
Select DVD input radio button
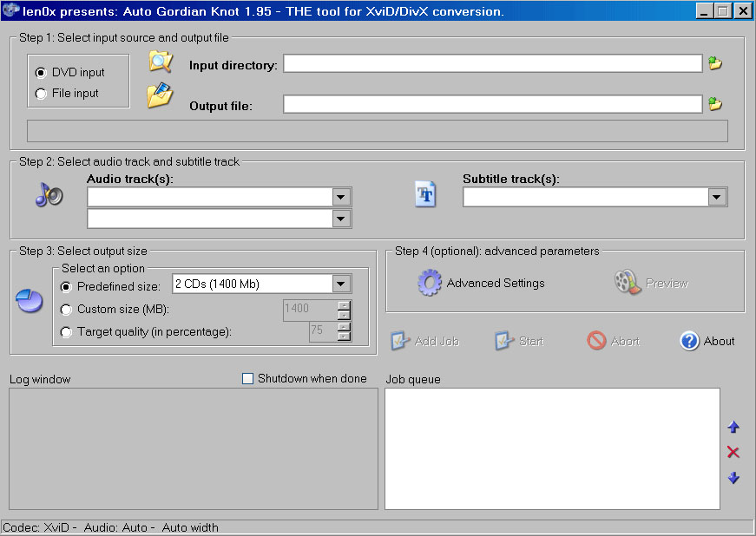click(41, 73)
